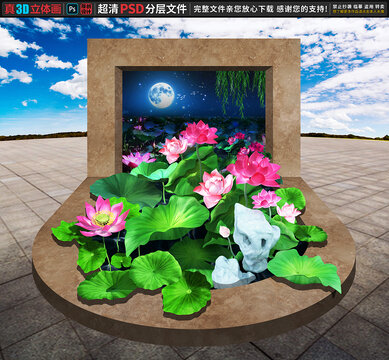Click the large center lotus leaf
Viewport: 389px width, 360px height.
coord(167,222)
